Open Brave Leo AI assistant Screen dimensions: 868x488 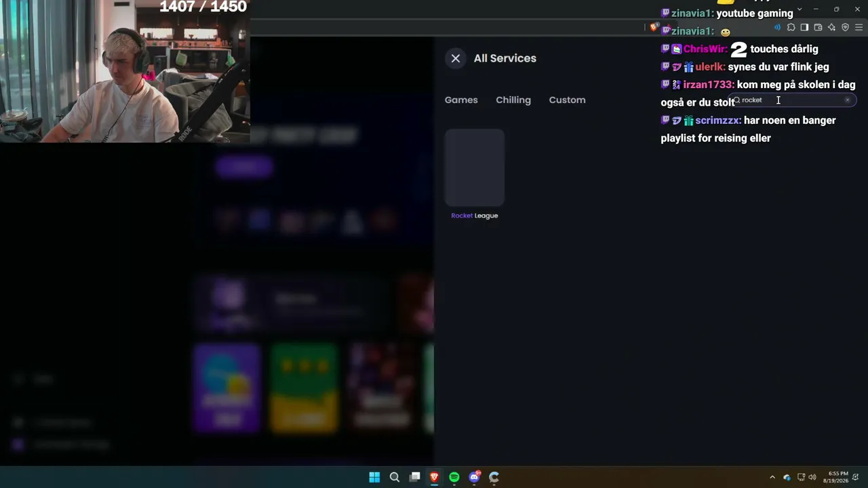(831, 28)
